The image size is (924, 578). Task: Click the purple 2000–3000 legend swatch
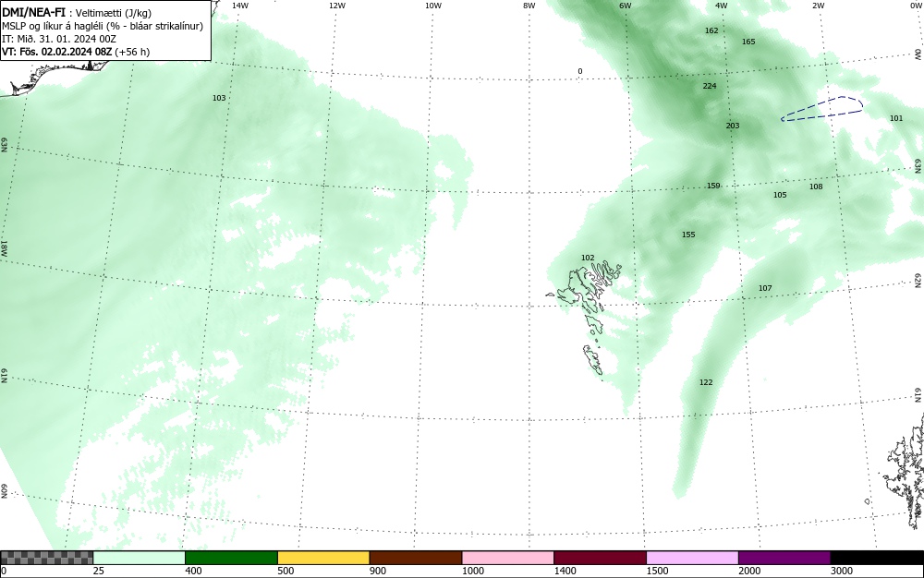(784, 558)
